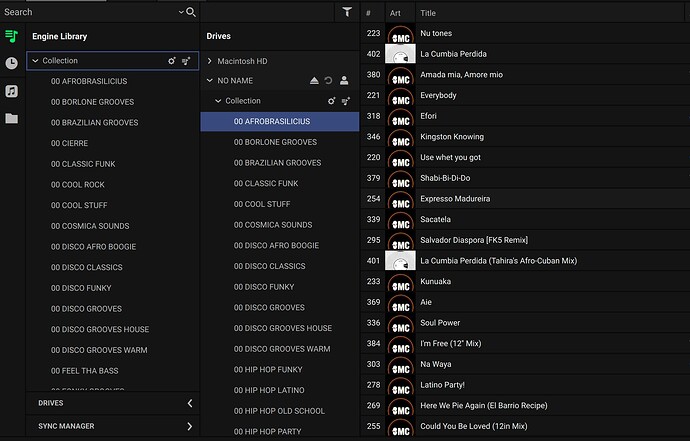Select track Efori

click(x=428, y=116)
